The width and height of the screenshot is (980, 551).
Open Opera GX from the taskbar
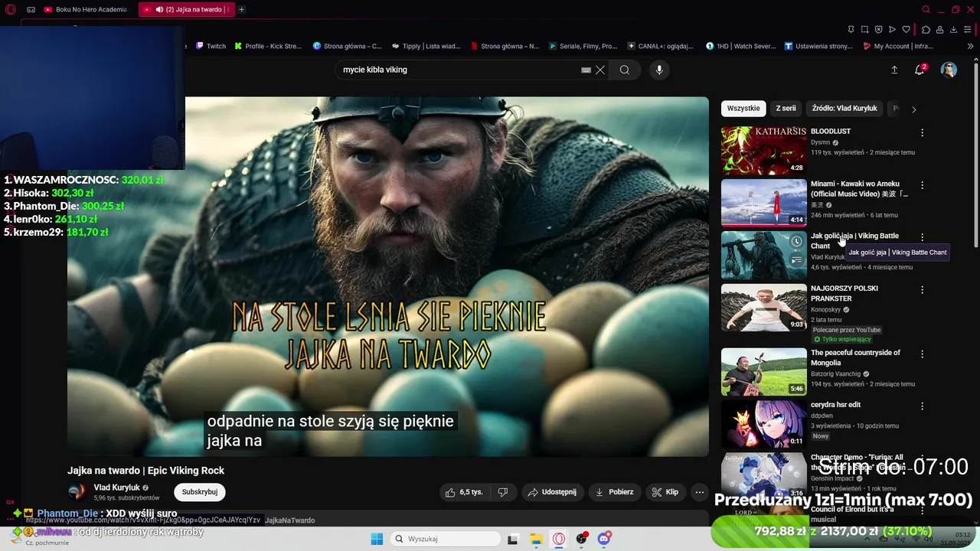(559, 539)
